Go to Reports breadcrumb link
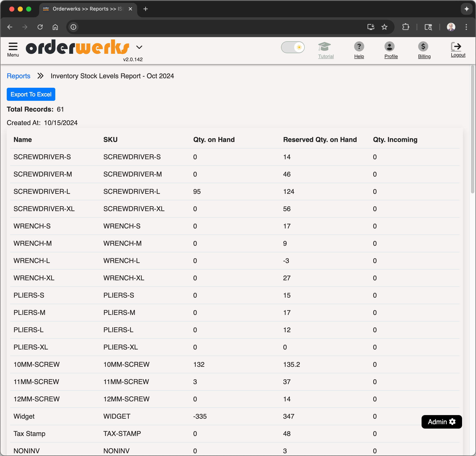The width and height of the screenshot is (476, 456). click(x=18, y=76)
